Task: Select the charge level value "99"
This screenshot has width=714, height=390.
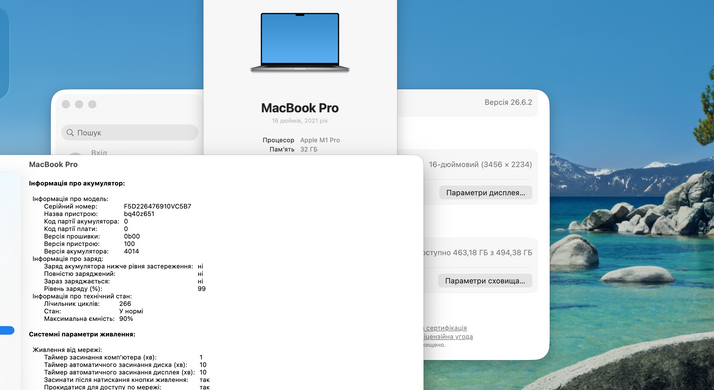Action: 202,289
